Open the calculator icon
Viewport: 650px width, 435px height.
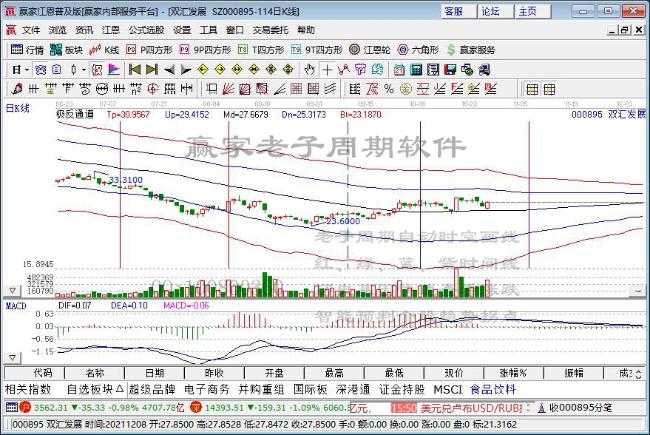point(416,70)
